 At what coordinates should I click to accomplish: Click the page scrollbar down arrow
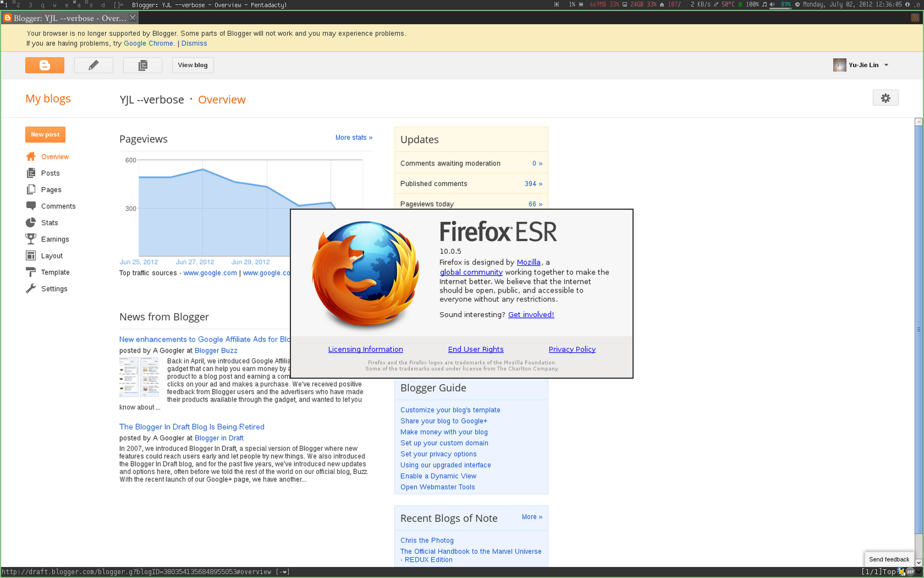(919, 563)
